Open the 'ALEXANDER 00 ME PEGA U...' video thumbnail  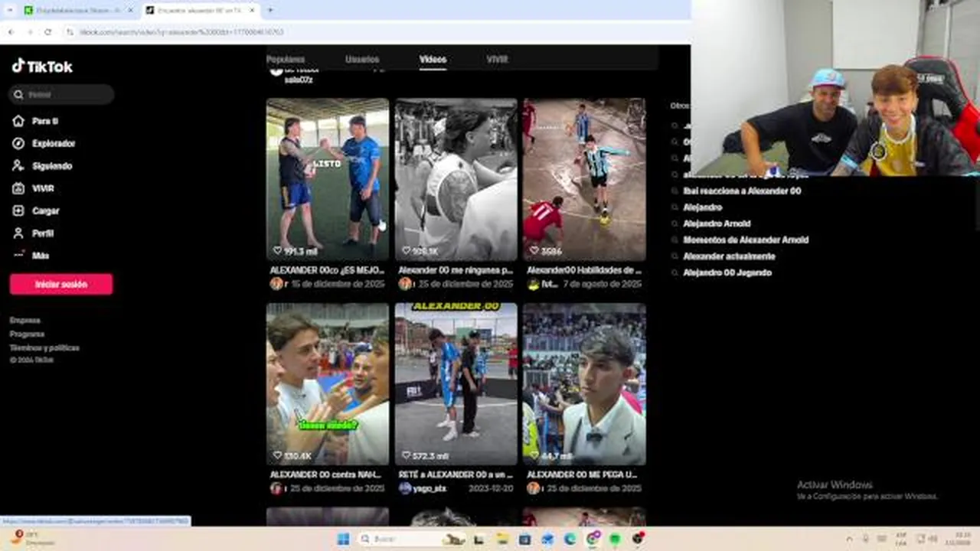tap(584, 384)
